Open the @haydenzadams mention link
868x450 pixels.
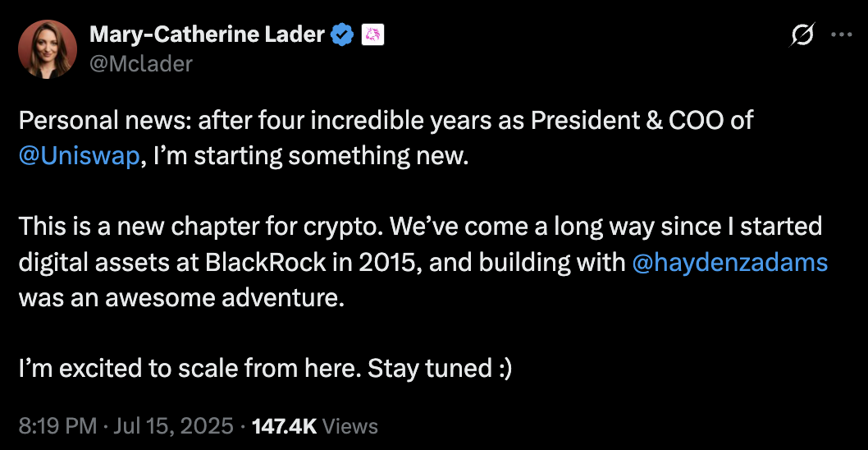tap(730, 262)
